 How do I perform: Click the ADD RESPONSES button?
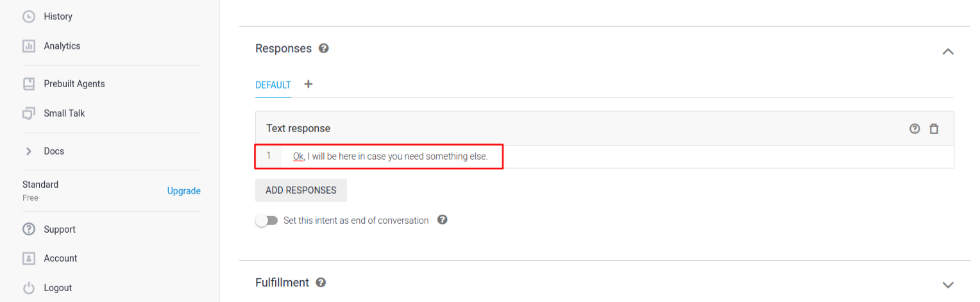[301, 190]
